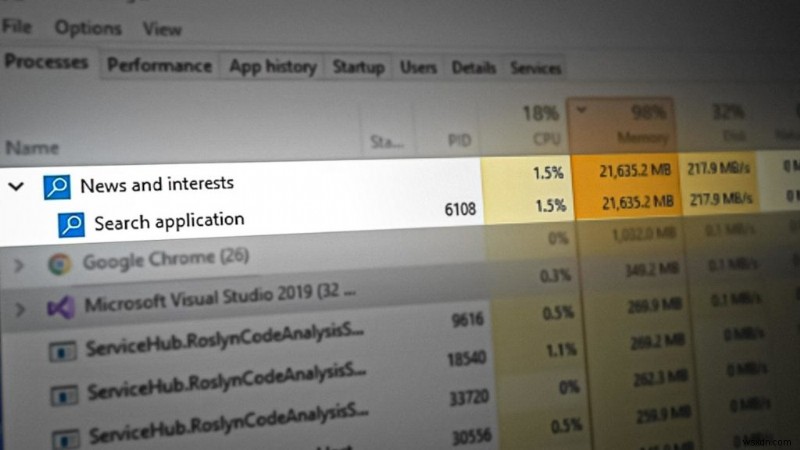This screenshot has height=450, width=800.
Task: Open the View menu
Action: 162,29
